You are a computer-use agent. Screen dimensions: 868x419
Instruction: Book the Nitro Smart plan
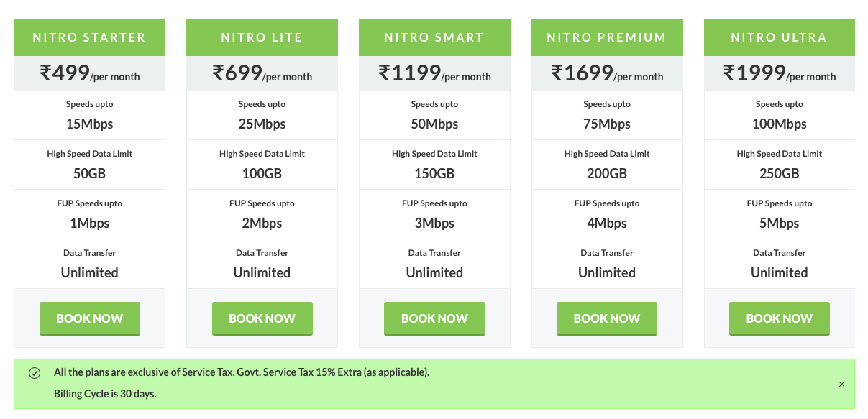pyautogui.click(x=434, y=318)
